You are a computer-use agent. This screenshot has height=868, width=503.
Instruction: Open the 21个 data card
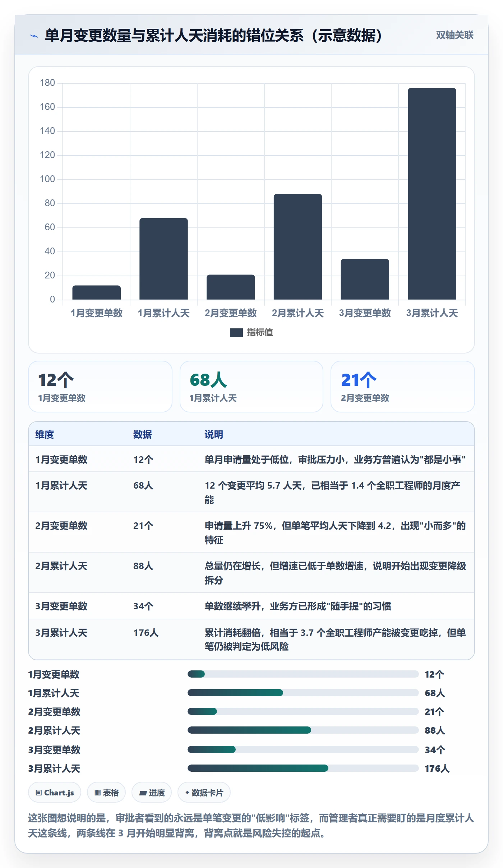(x=403, y=387)
